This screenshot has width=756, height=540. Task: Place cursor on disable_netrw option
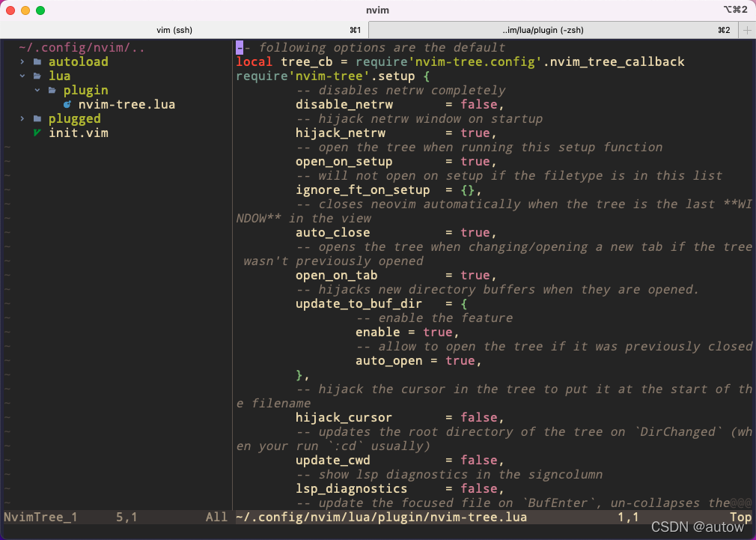point(344,104)
